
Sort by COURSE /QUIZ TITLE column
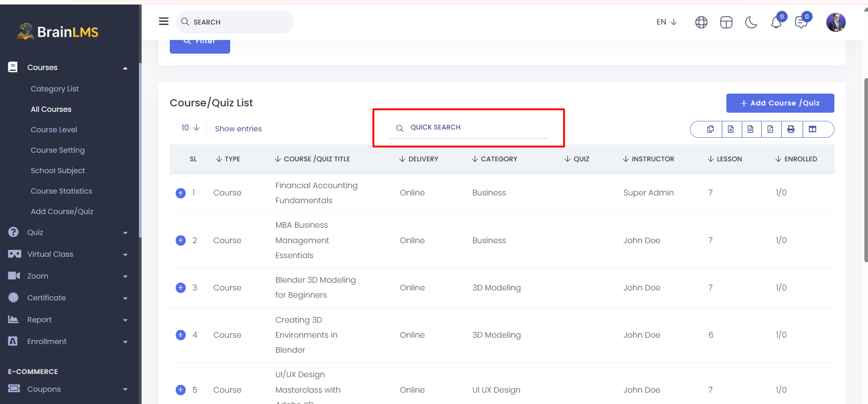pyautogui.click(x=312, y=159)
